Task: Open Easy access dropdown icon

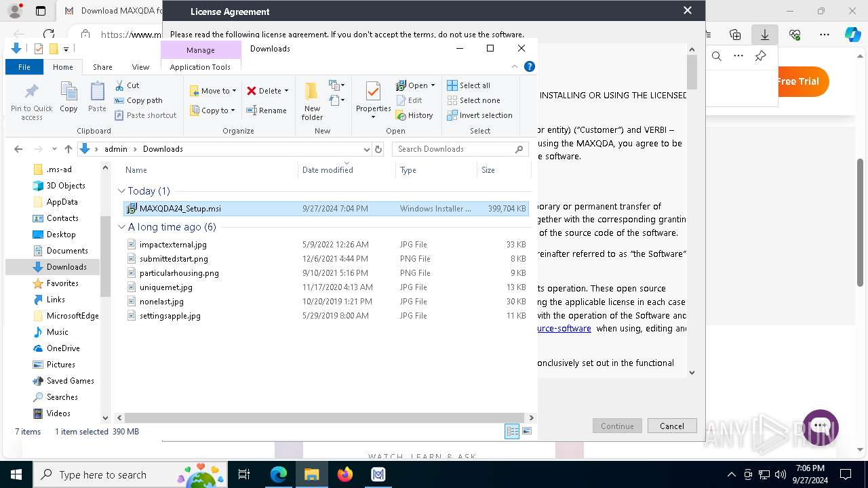Action: point(337,100)
